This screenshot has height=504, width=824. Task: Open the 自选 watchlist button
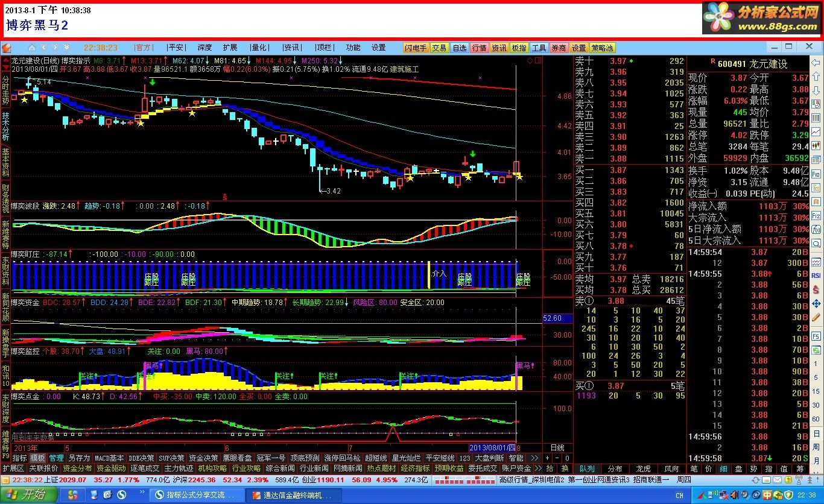point(460,48)
